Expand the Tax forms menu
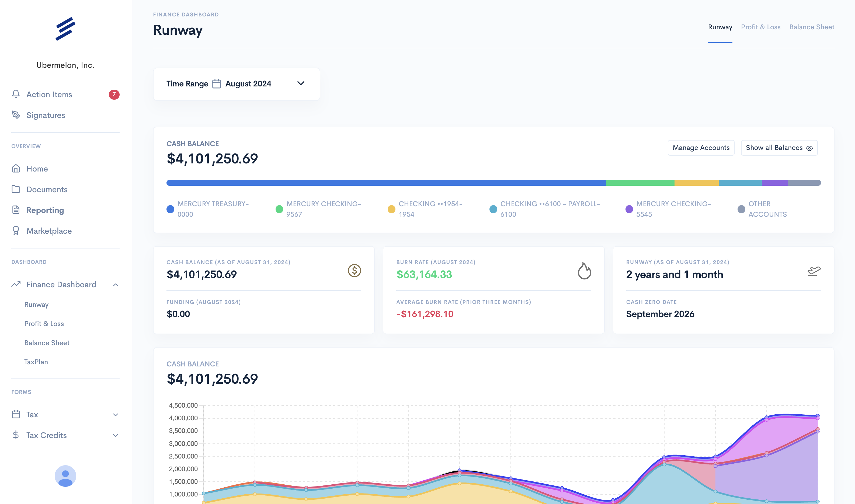Viewport: 855px width, 504px height. (x=116, y=415)
